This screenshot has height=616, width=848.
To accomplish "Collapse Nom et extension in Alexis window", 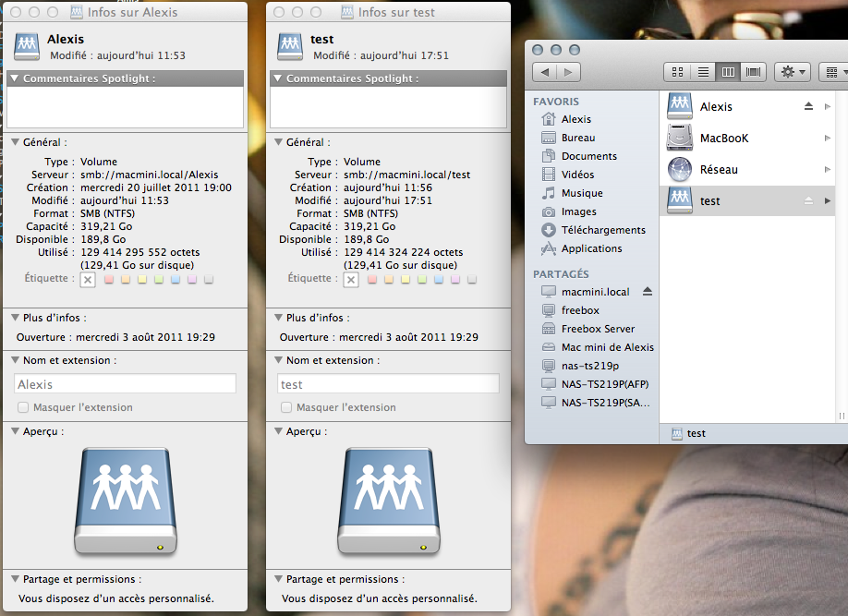I will pyautogui.click(x=15, y=360).
